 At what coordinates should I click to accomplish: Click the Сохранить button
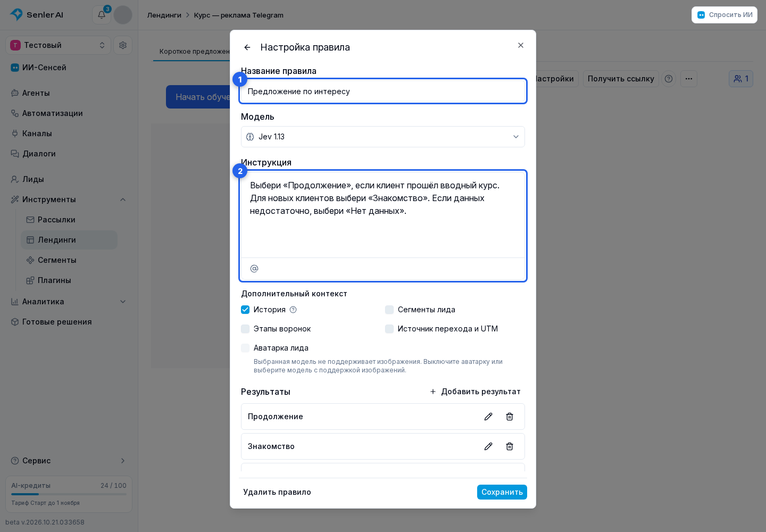[x=502, y=492]
